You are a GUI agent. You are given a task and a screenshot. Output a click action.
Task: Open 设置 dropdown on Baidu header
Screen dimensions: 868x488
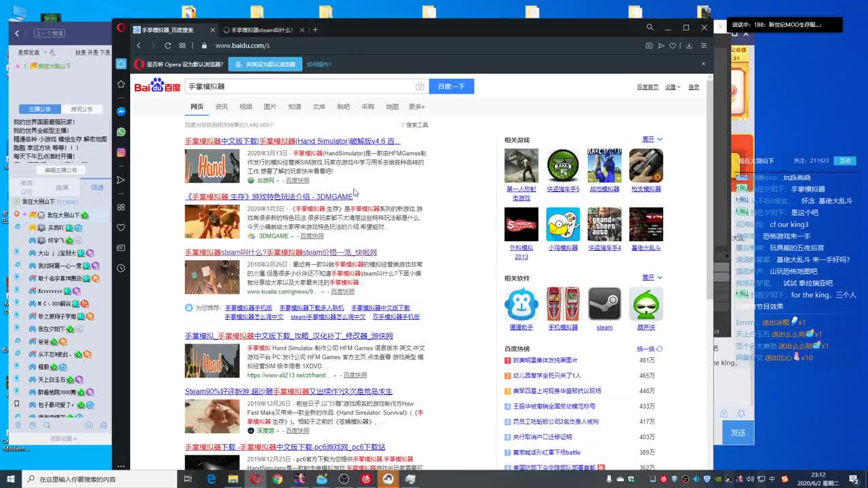(671, 87)
